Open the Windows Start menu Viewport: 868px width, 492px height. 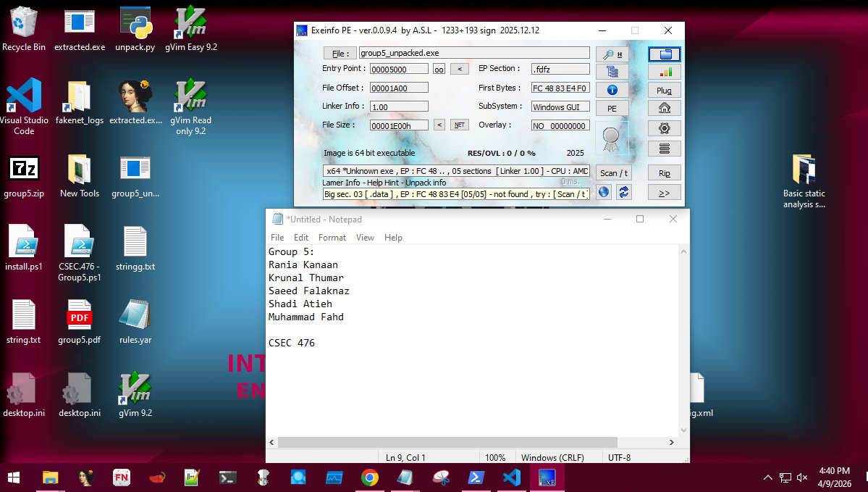pos(13,478)
